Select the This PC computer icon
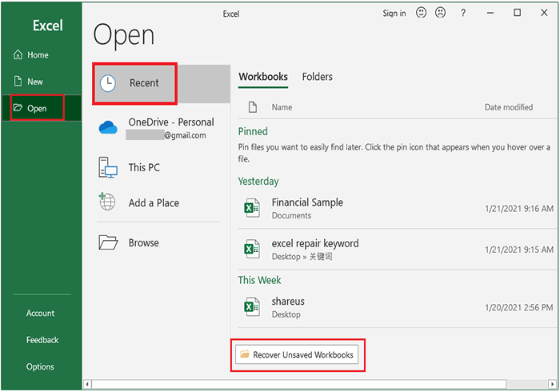 (108, 167)
